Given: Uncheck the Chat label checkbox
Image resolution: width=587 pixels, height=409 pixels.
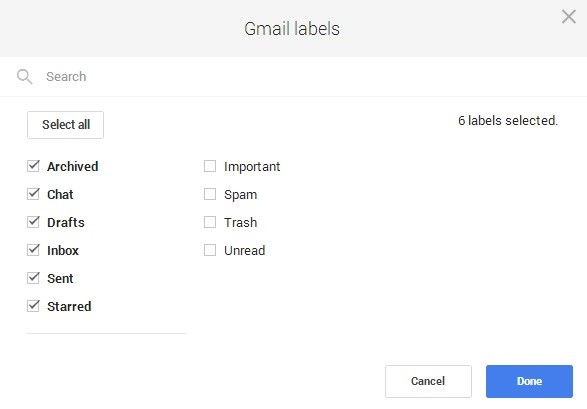Looking at the screenshot, I should [x=33, y=194].
